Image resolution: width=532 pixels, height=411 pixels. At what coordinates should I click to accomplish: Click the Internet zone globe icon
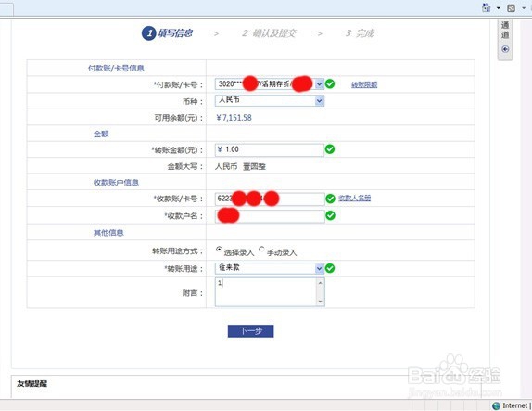[497, 405]
